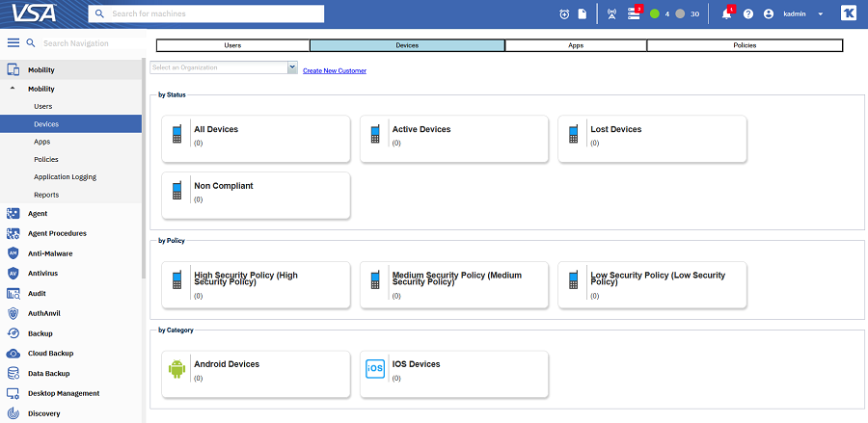Image resolution: width=868 pixels, height=423 pixels.
Task: Click the Agent module icon
Action: click(14, 214)
